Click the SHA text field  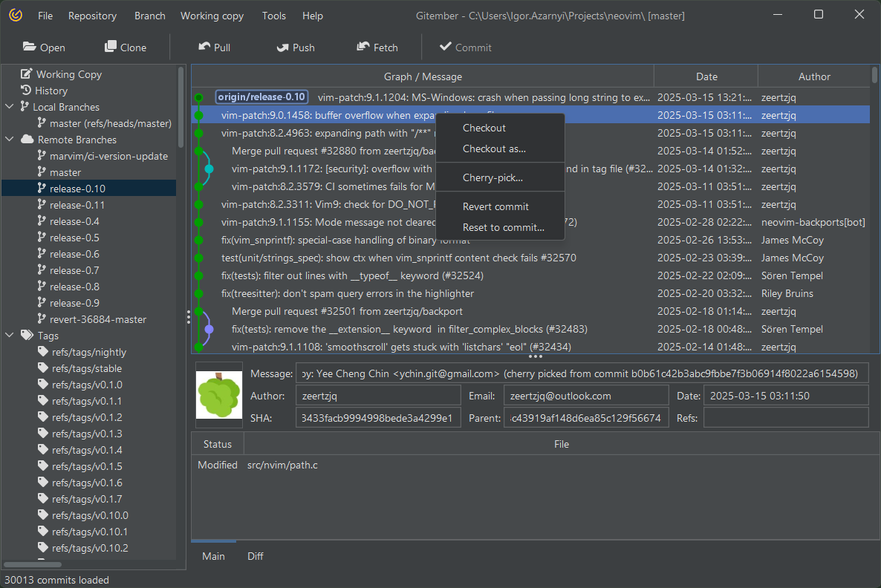[x=378, y=418]
